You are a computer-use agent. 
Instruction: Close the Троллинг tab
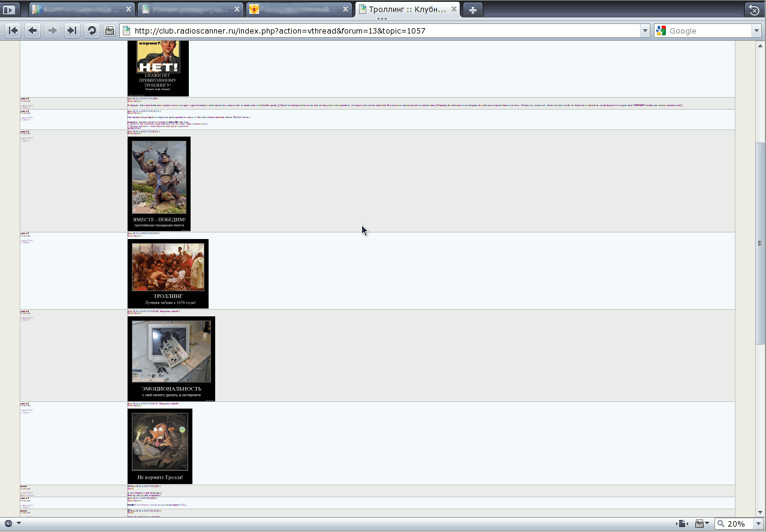[454, 9]
